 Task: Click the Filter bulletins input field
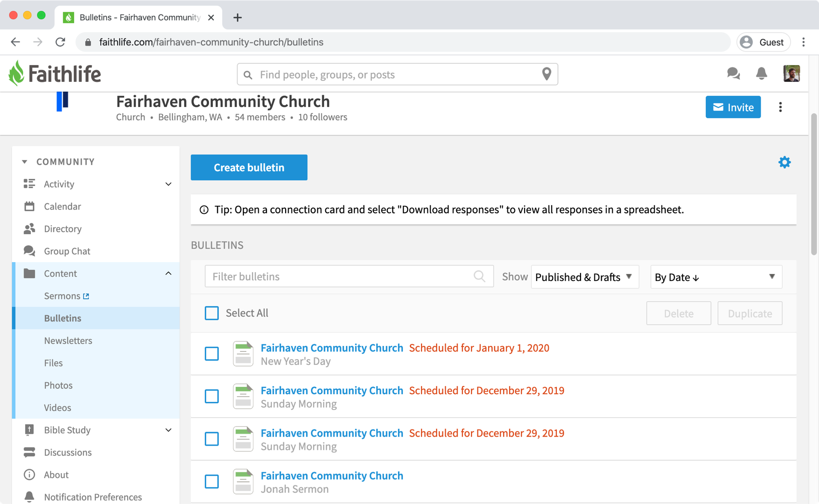(x=349, y=276)
